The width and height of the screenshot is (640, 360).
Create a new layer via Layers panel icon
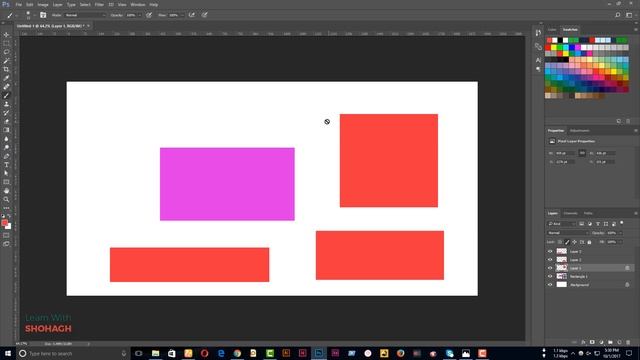tap(619, 342)
